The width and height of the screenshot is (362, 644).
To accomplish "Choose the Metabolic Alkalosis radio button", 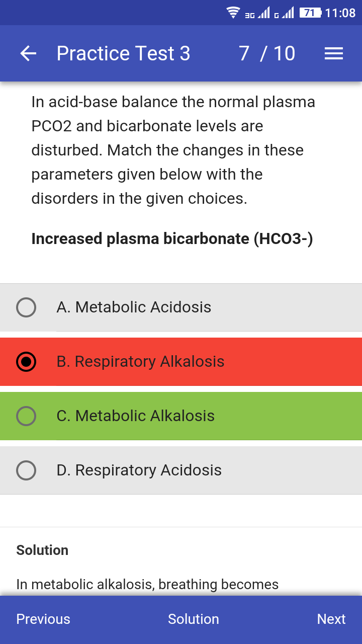I will [26, 416].
